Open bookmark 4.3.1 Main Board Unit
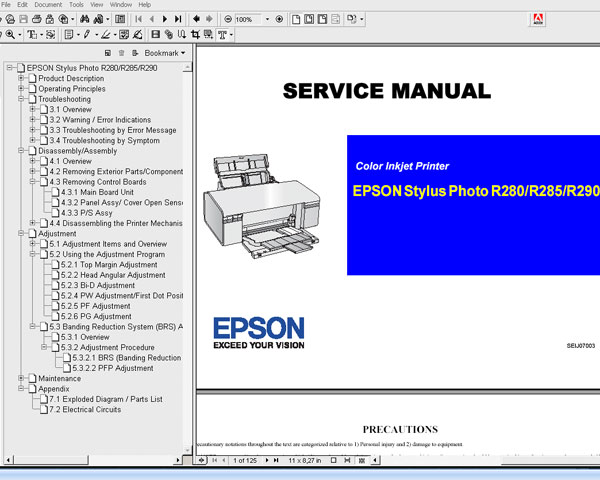 (98, 192)
